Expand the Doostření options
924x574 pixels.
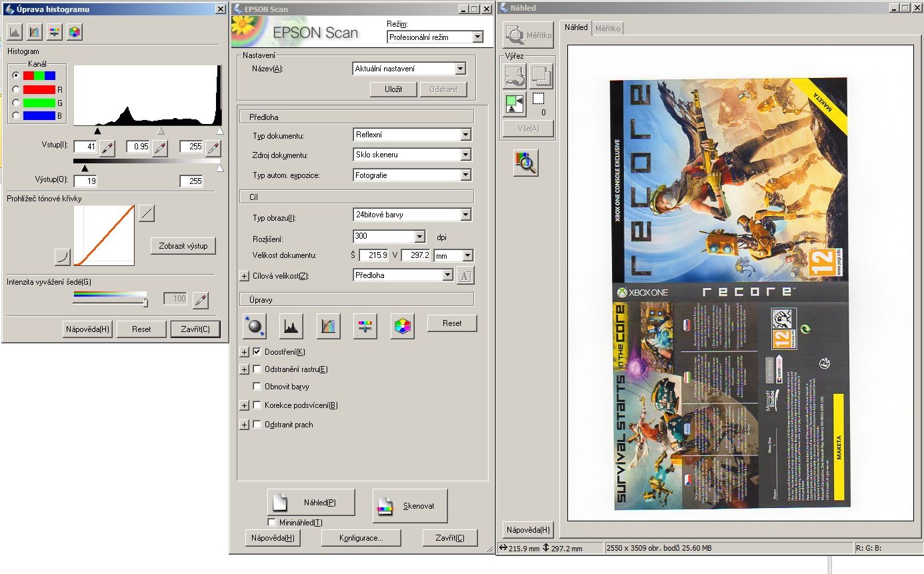point(244,352)
